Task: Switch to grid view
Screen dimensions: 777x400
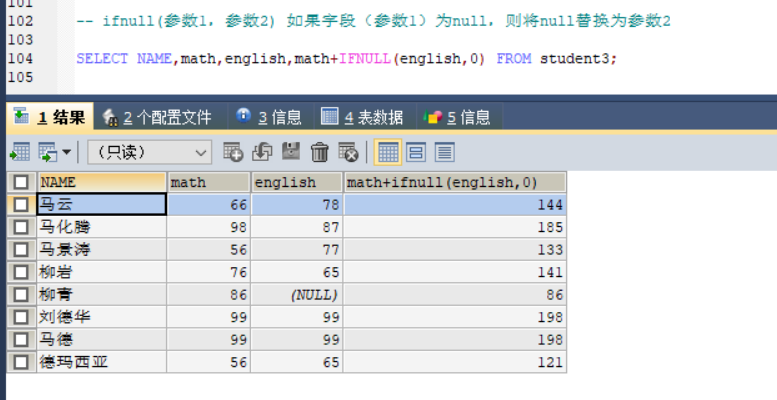Action: 388,152
